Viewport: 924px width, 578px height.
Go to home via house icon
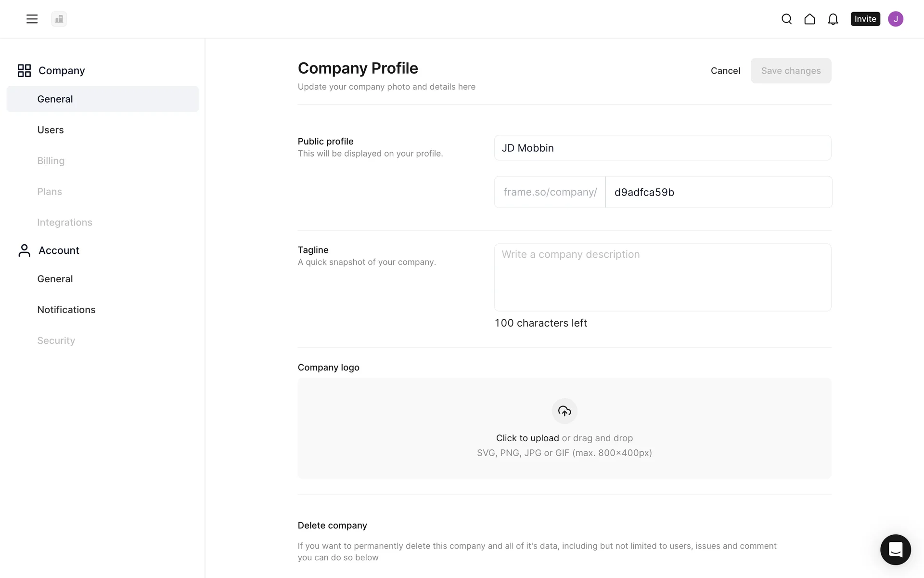pyautogui.click(x=809, y=19)
